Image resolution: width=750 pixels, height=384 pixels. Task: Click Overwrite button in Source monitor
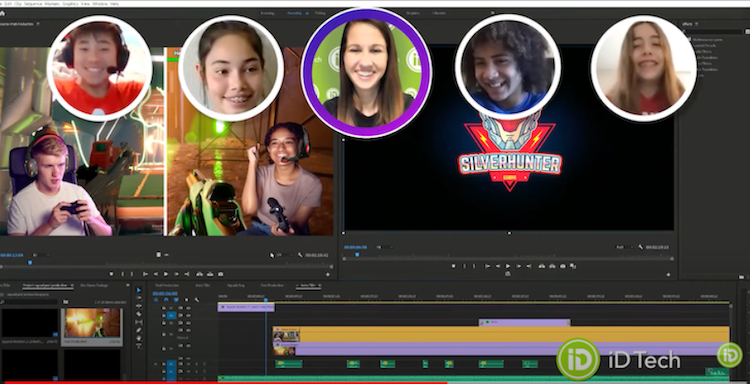pyautogui.click(x=210, y=274)
